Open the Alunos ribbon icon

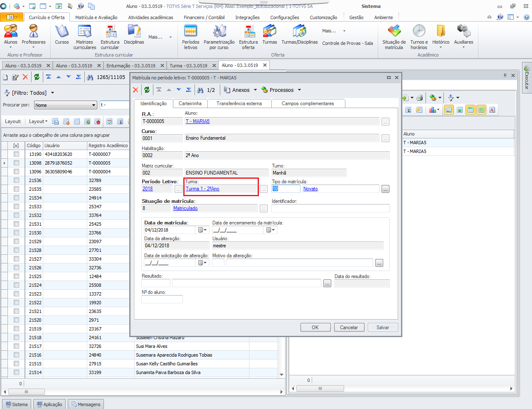[x=10, y=34]
